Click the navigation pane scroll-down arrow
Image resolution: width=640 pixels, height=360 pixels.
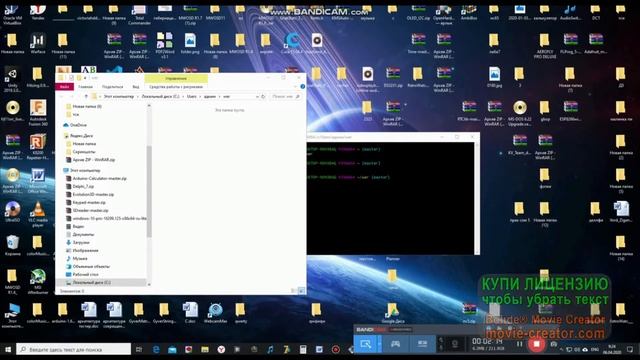[149, 284]
